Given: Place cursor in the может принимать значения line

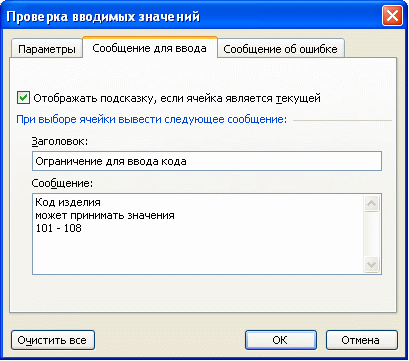Looking at the screenshot, I should tap(105, 215).
